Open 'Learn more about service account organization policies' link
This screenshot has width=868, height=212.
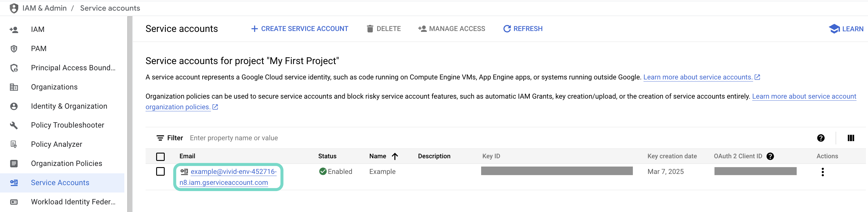pos(804,97)
